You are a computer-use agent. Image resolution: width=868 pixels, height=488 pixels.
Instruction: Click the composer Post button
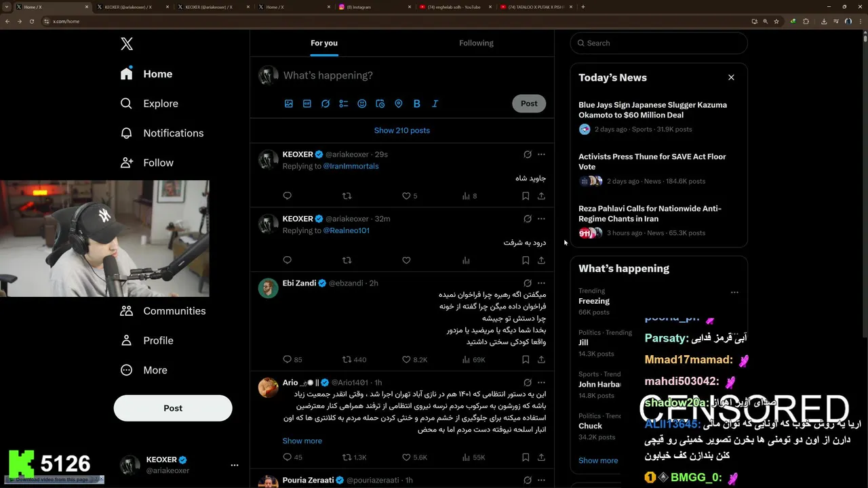point(529,104)
